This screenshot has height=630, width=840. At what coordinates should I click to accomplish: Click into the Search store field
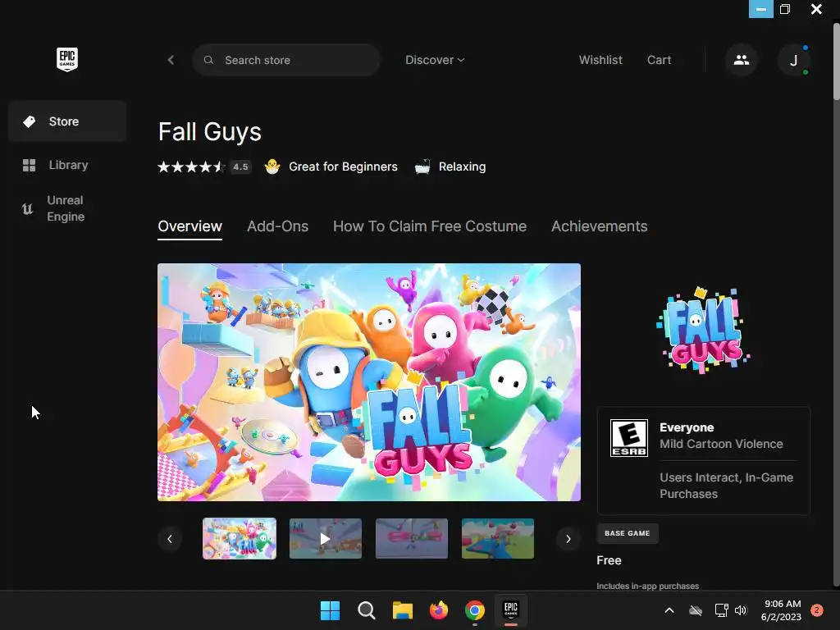coord(286,60)
